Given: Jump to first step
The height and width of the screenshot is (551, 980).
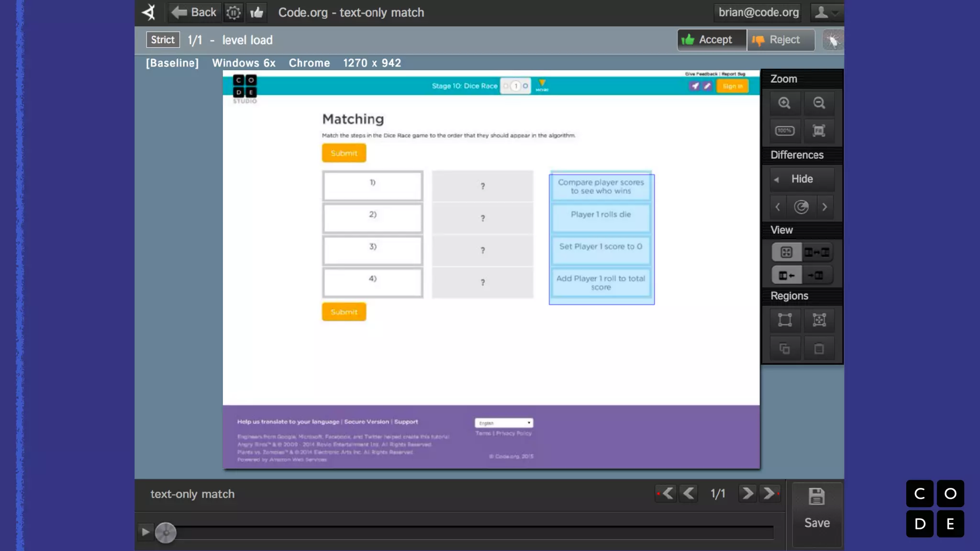Looking at the screenshot, I should [666, 493].
